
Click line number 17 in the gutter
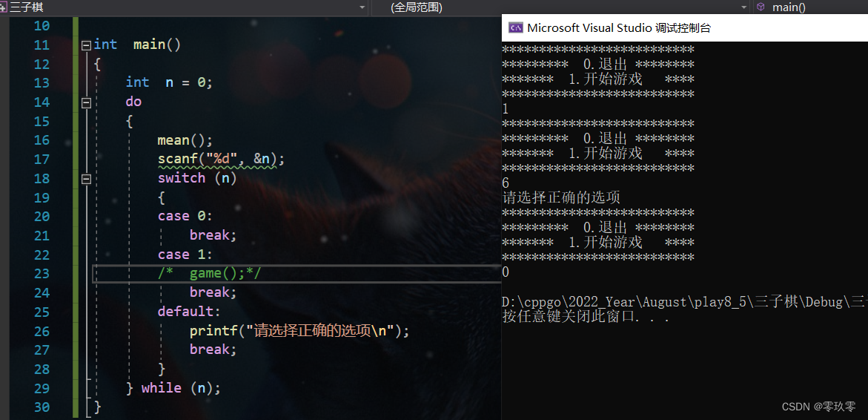click(x=41, y=160)
